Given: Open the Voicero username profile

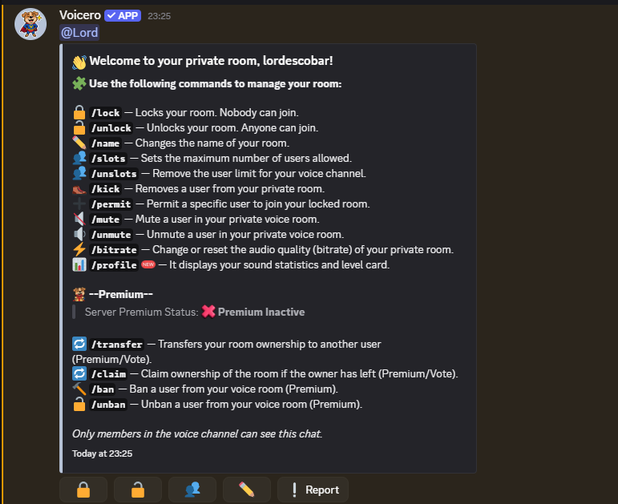Looking at the screenshot, I should pos(84,16).
